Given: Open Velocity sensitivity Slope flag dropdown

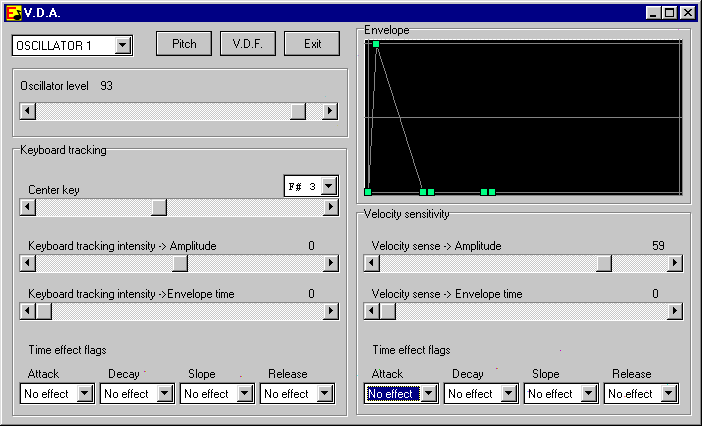Looking at the screenshot, I should point(589,394).
